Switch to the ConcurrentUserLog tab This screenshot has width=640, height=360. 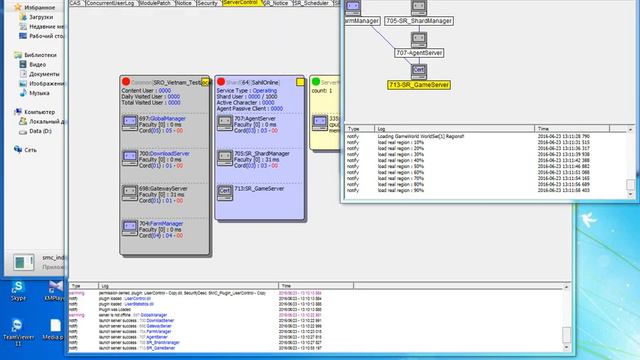(111, 3)
